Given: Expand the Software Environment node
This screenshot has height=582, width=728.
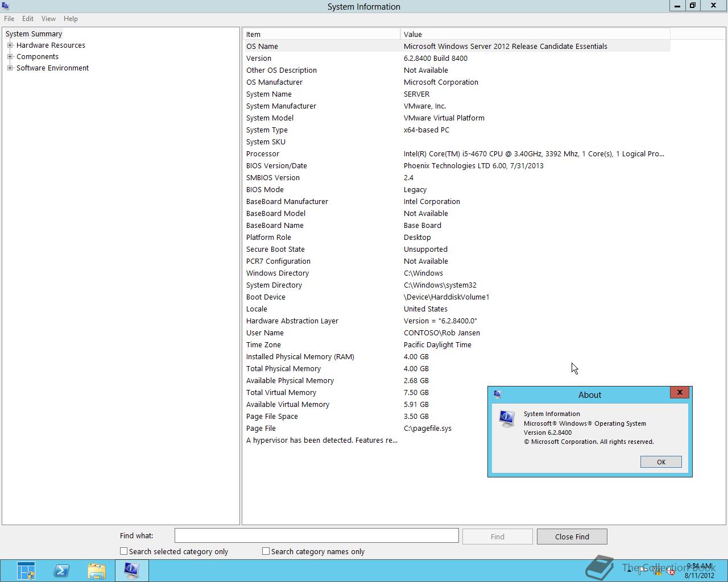Looking at the screenshot, I should pyautogui.click(x=10, y=68).
